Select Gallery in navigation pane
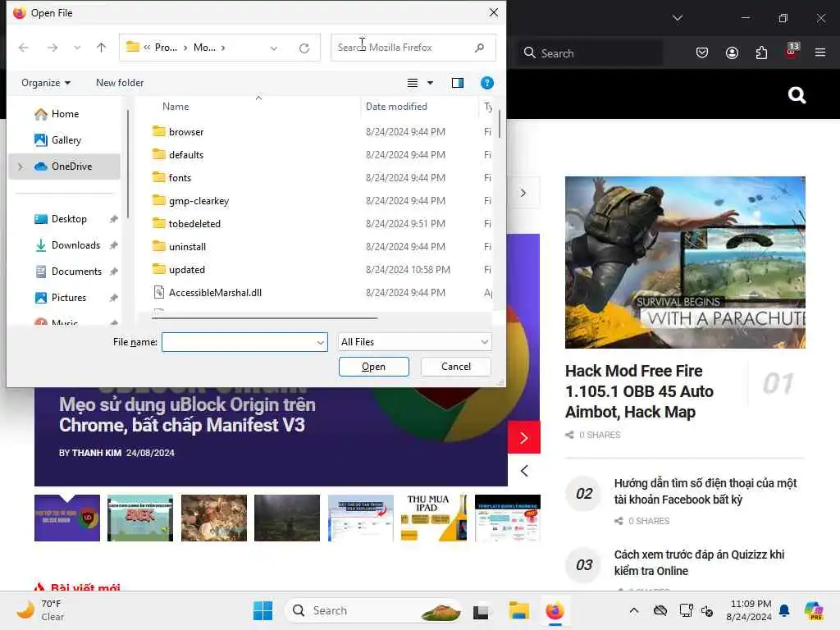 (66, 140)
